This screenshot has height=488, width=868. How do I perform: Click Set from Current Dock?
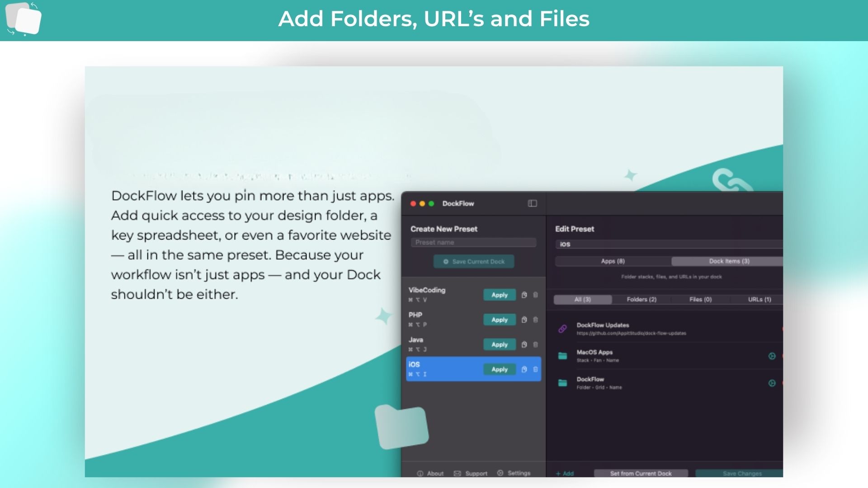coord(641,473)
